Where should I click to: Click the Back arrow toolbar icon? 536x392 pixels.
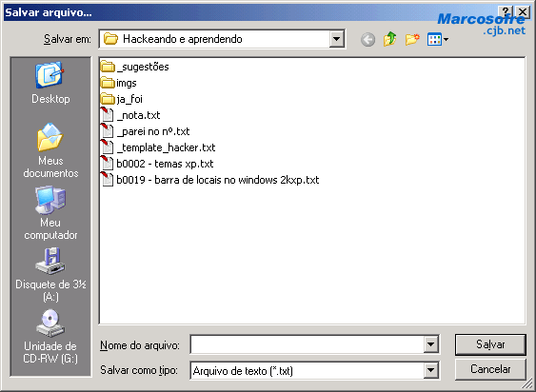pos(367,39)
